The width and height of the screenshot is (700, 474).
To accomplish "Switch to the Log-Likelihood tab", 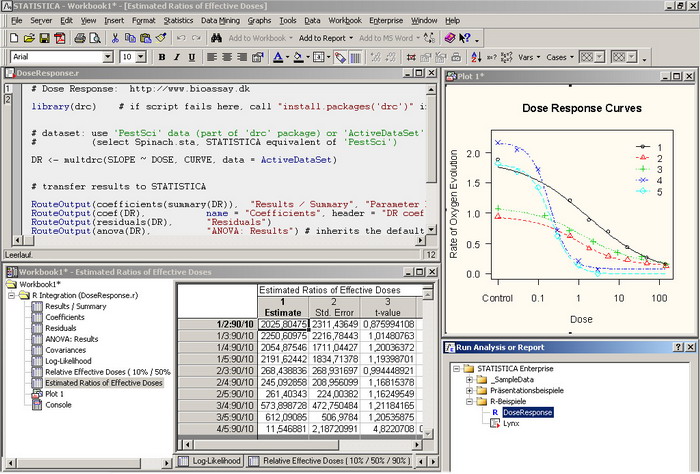I will (210, 461).
